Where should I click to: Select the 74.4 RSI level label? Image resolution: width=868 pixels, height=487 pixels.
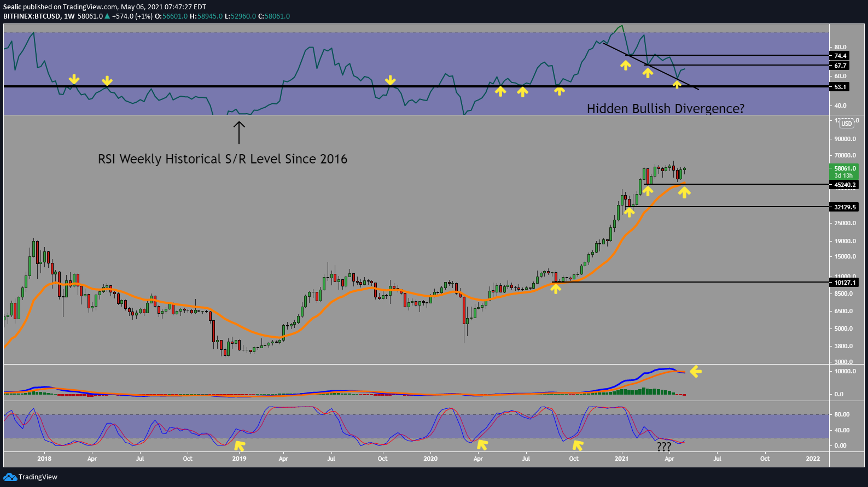[840, 56]
